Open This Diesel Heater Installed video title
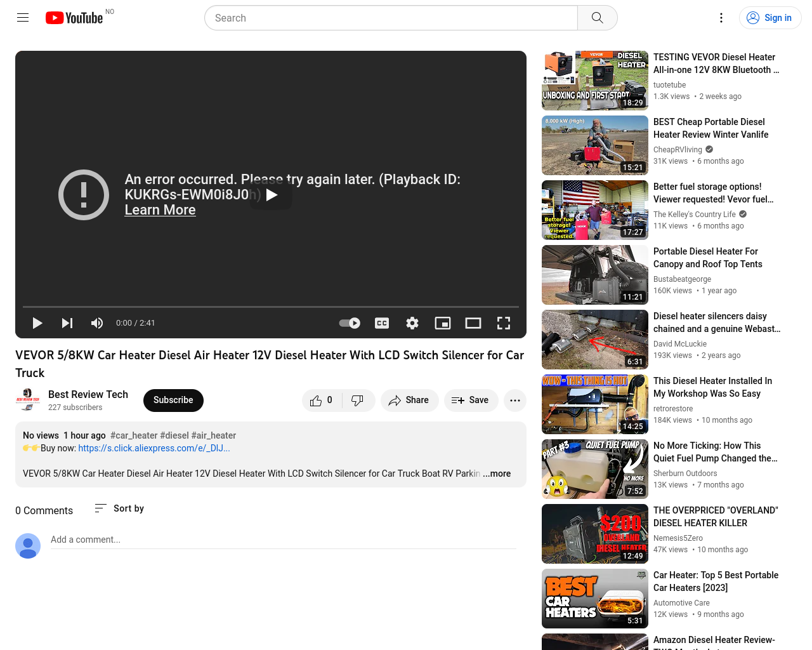This screenshot has height=650, width=812. pos(713,387)
